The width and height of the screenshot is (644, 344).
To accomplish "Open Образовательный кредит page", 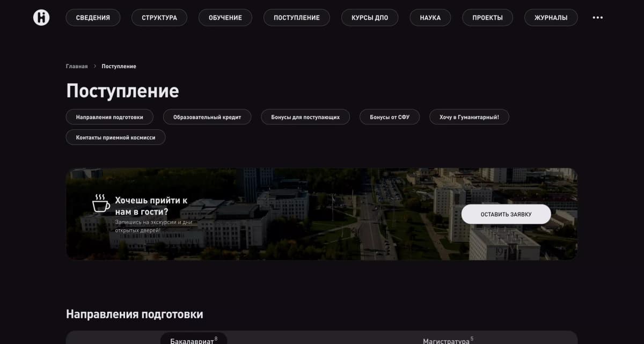I will 207,116.
